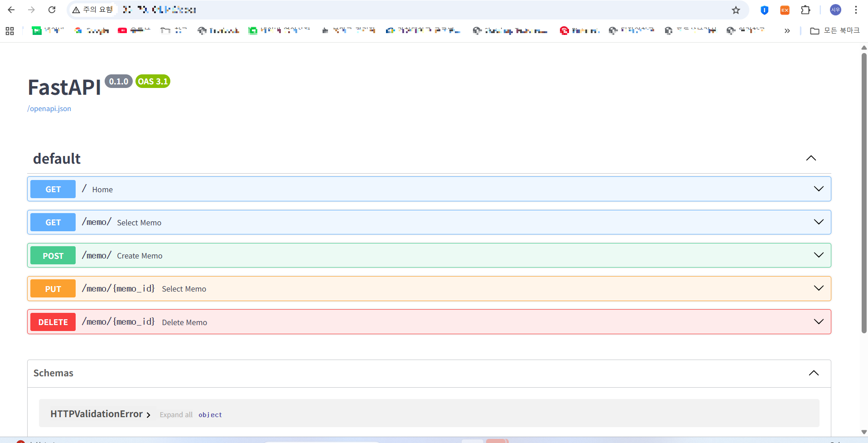Click the POST method badge
The height and width of the screenshot is (443, 868).
tap(53, 256)
